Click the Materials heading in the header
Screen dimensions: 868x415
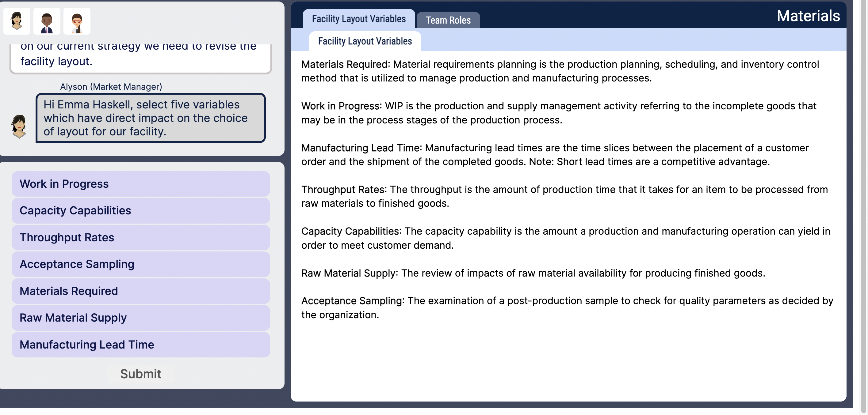click(807, 15)
